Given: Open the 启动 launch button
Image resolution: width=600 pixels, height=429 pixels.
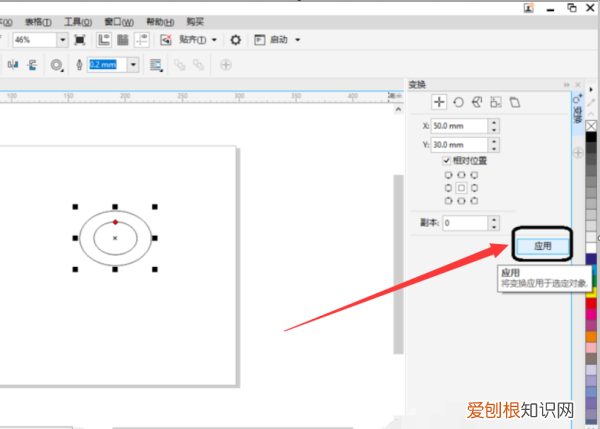Looking at the screenshot, I should [x=277, y=40].
